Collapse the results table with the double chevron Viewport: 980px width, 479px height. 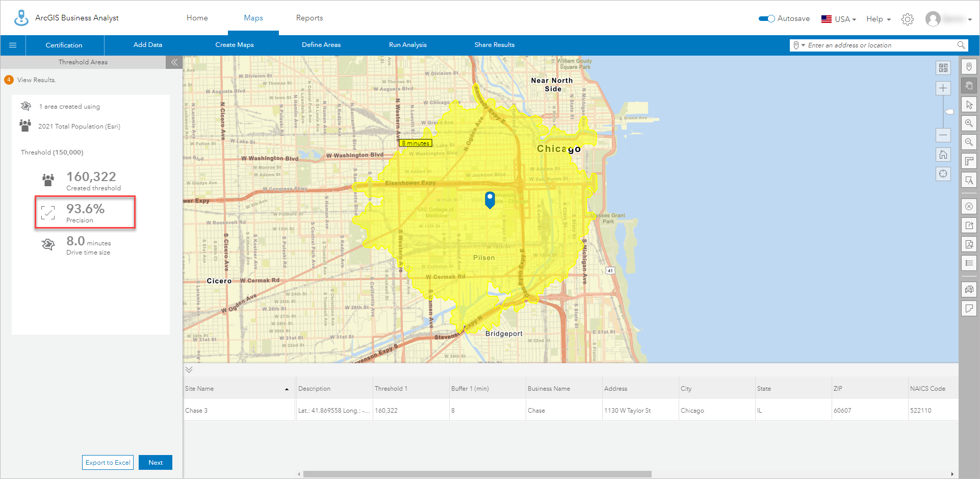point(189,370)
